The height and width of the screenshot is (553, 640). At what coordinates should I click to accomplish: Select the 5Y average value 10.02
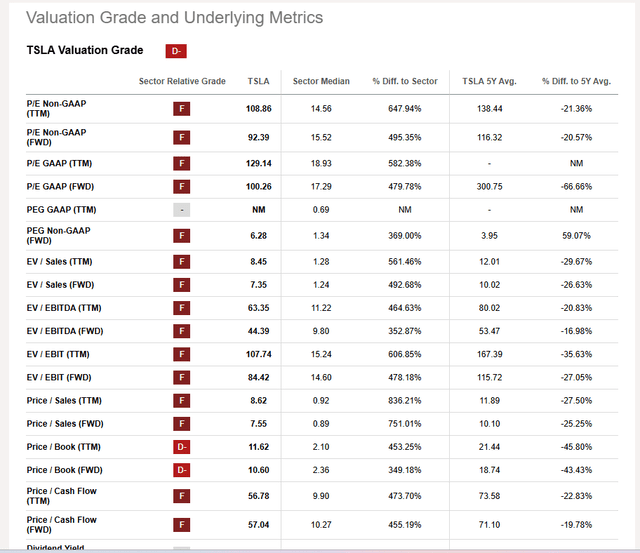click(x=489, y=285)
